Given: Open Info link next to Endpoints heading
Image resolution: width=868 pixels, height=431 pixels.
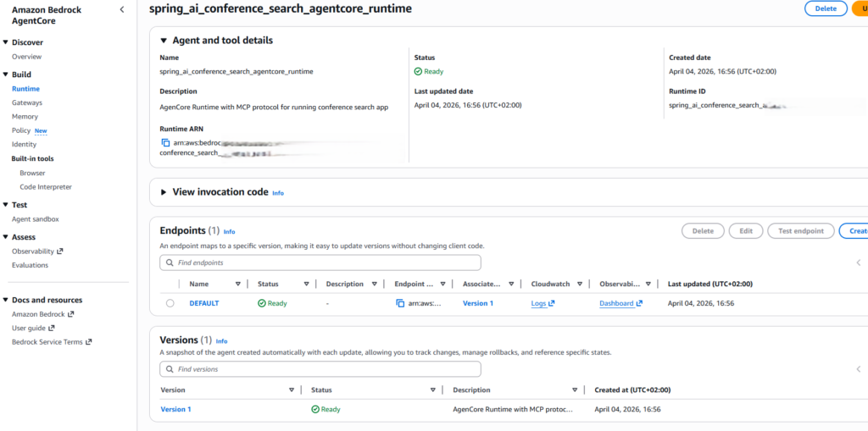Looking at the screenshot, I should pyautogui.click(x=229, y=232).
